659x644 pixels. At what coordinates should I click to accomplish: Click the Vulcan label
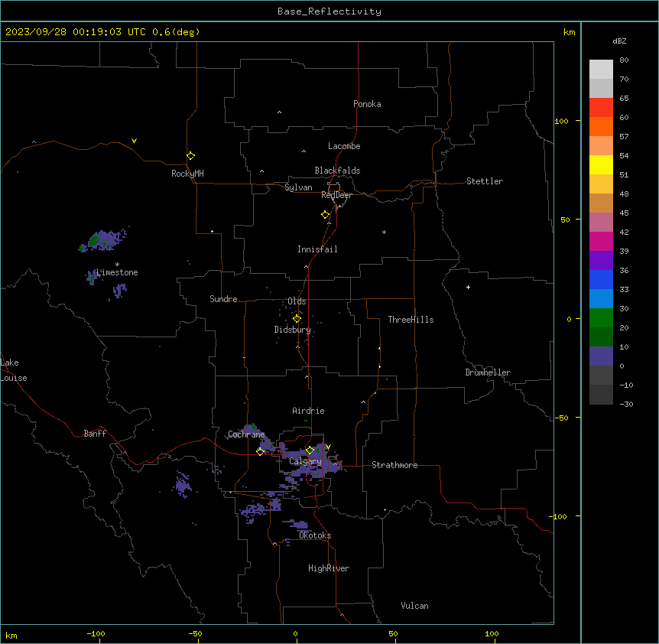click(x=414, y=606)
